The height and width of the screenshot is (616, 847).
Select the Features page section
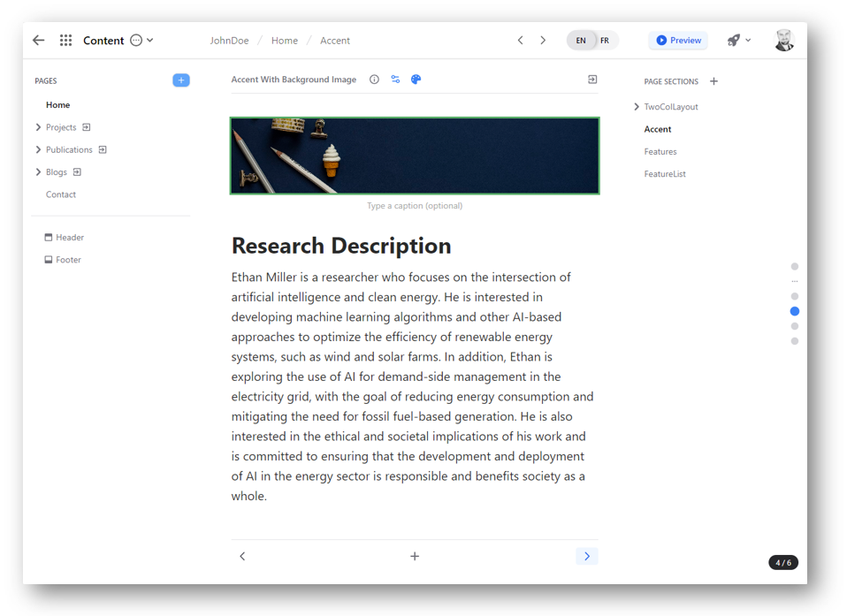pyautogui.click(x=660, y=152)
